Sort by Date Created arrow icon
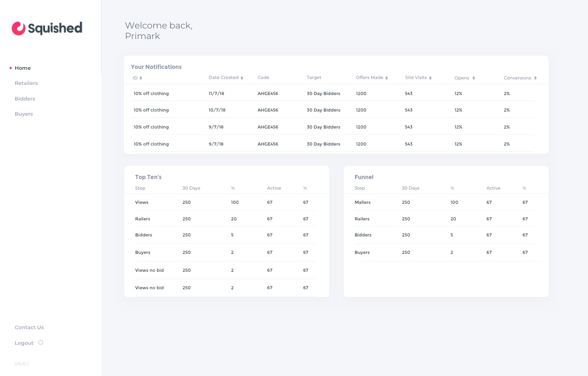The height and width of the screenshot is (376, 588). point(242,78)
